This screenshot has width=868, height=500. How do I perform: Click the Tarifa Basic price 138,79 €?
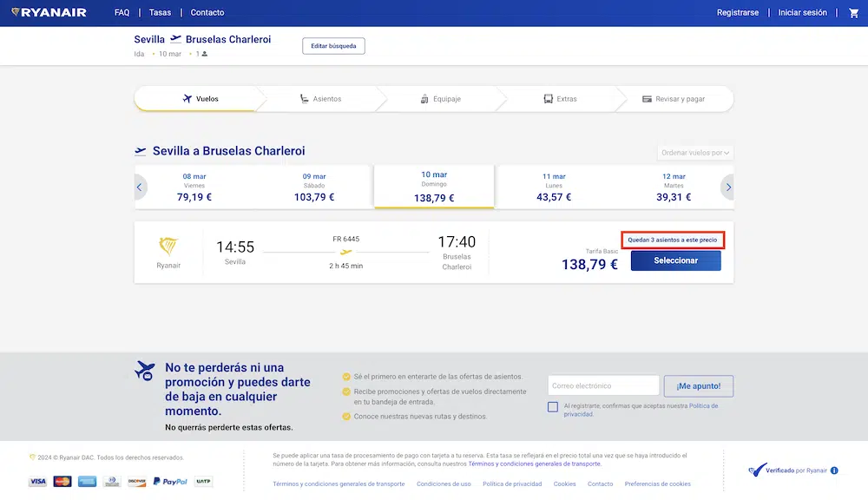click(x=589, y=265)
